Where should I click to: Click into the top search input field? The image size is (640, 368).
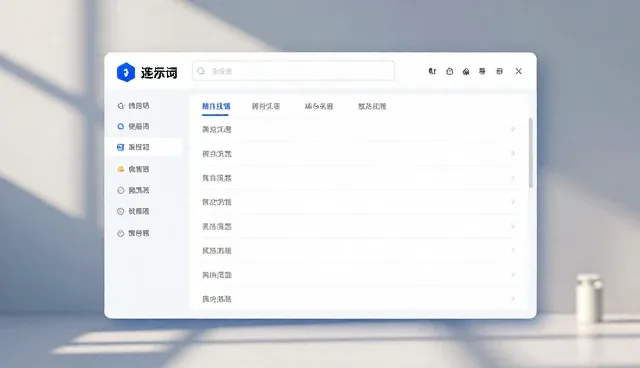pyautogui.click(x=293, y=71)
